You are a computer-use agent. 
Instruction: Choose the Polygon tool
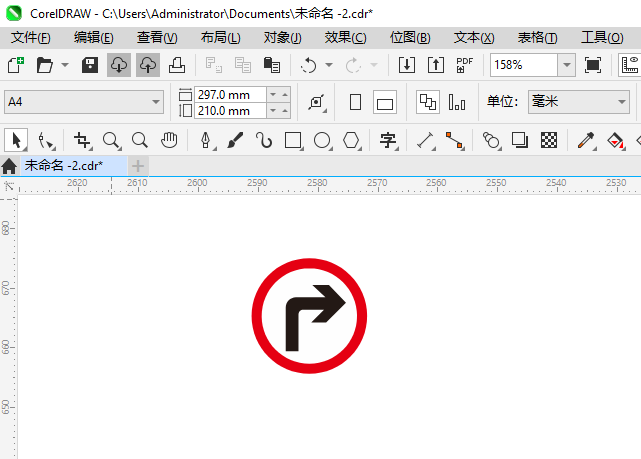(x=351, y=140)
